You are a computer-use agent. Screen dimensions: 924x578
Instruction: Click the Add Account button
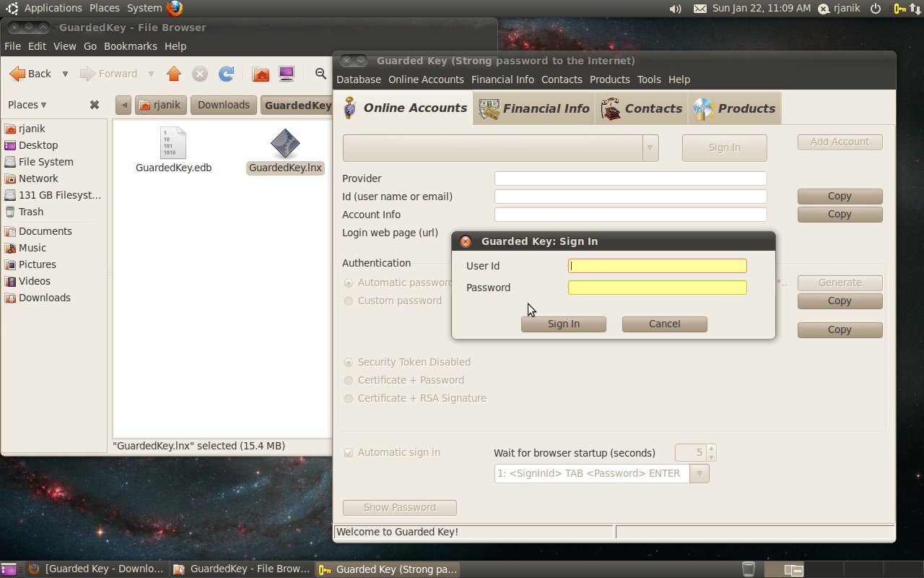pos(840,142)
